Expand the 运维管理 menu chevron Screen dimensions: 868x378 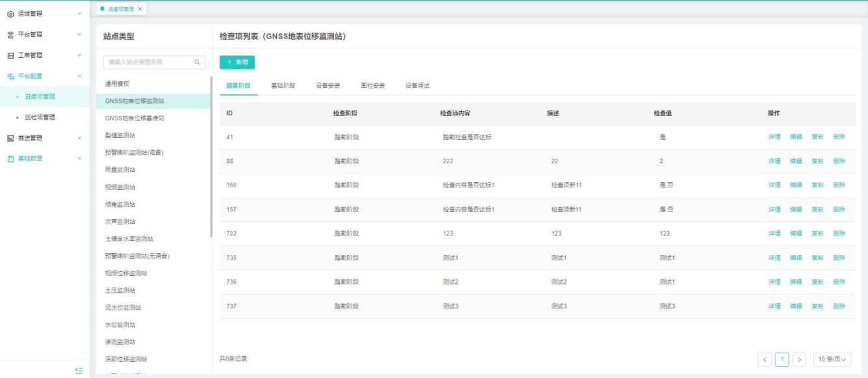pos(79,14)
